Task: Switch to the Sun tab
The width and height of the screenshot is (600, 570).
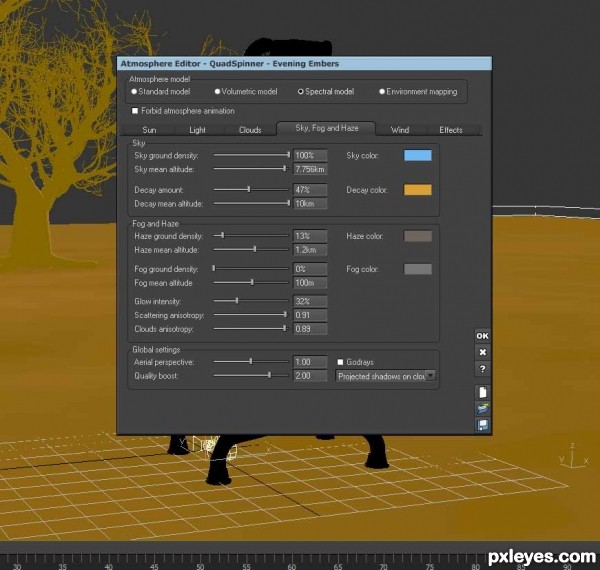Action: pyautogui.click(x=149, y=130)
